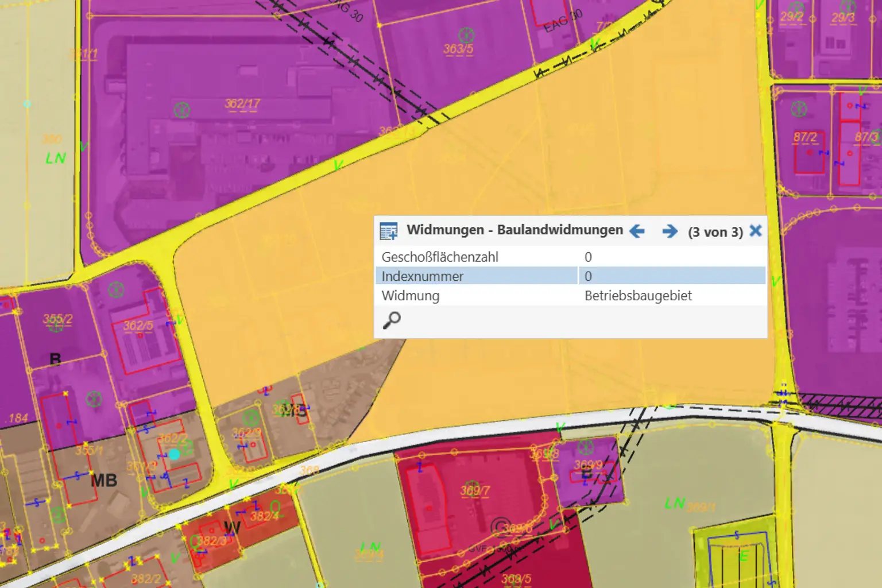This screenshot has width=882, height=588.
Task: Click the Widmung value Betriebsbaugebiet
Action: click(x=639, y=296)
